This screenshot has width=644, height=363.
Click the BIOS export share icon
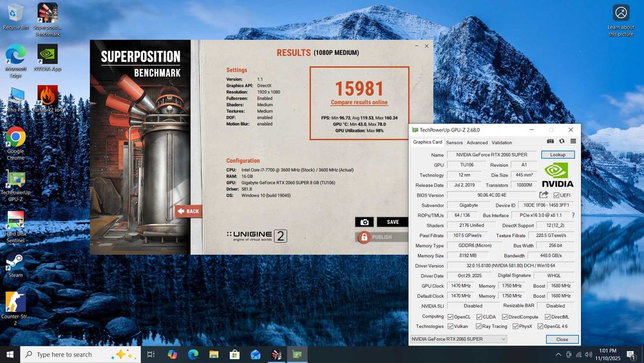tap(544, 195)
